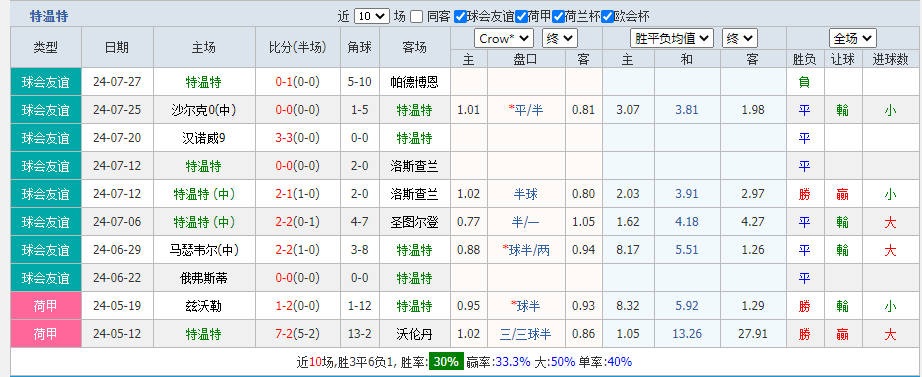922x377 pixels.
Task: Click the 日期 column header
Action: pos(117,47)
